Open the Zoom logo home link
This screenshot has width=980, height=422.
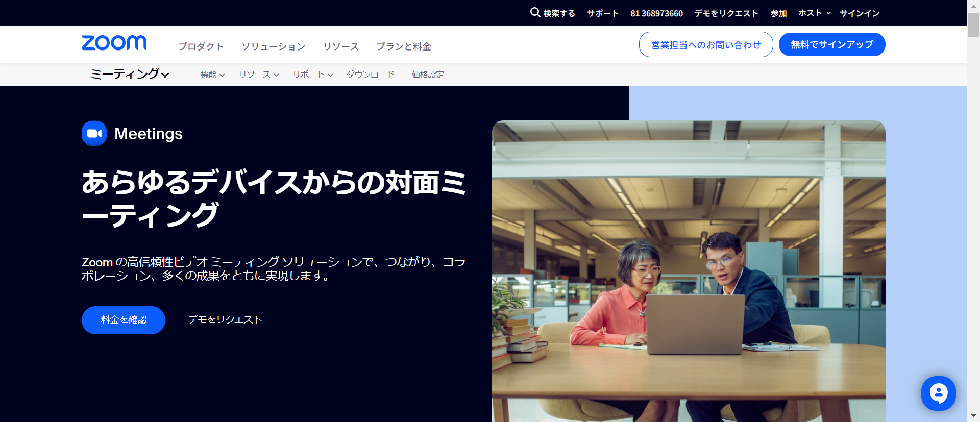[x=114, y=43]
